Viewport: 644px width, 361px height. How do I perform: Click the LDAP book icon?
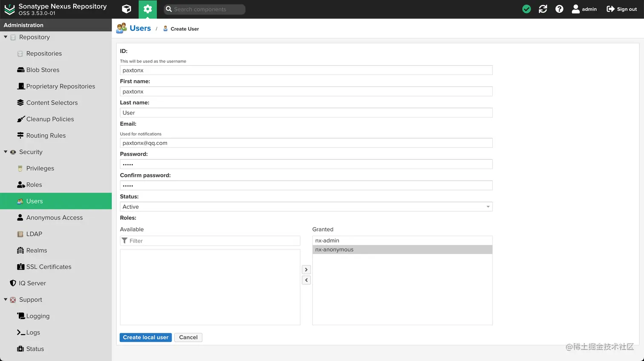(x=20, y=234)
